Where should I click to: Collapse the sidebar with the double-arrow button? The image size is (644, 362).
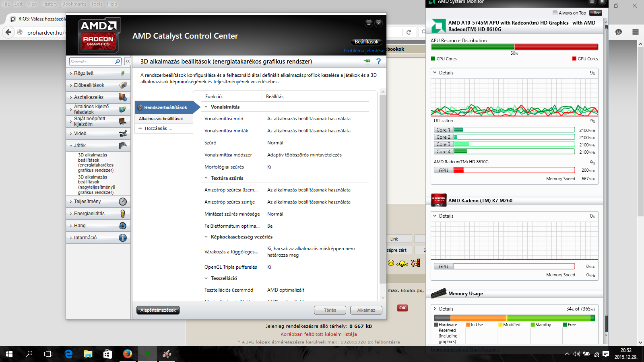point(128,61)
